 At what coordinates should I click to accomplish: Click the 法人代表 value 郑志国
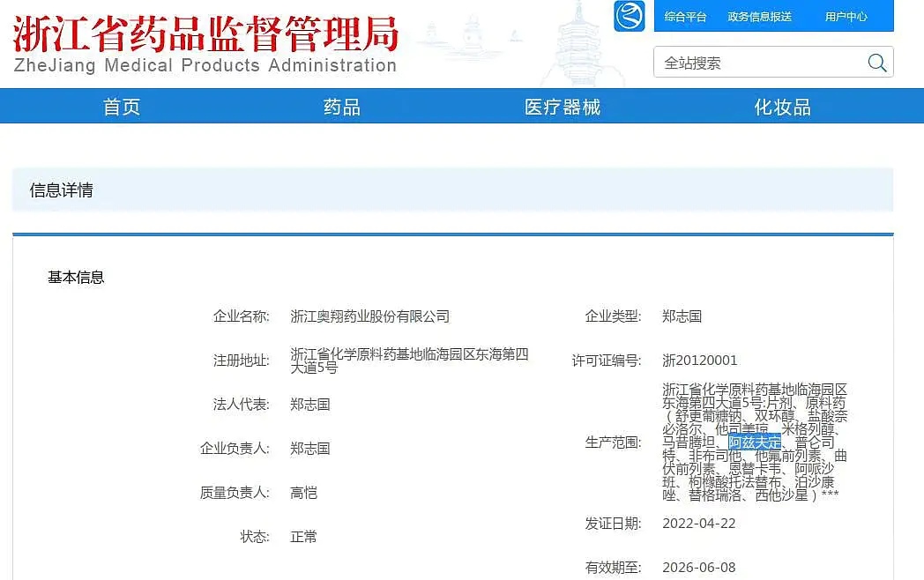pyautogui.click(x=310, y=405)
